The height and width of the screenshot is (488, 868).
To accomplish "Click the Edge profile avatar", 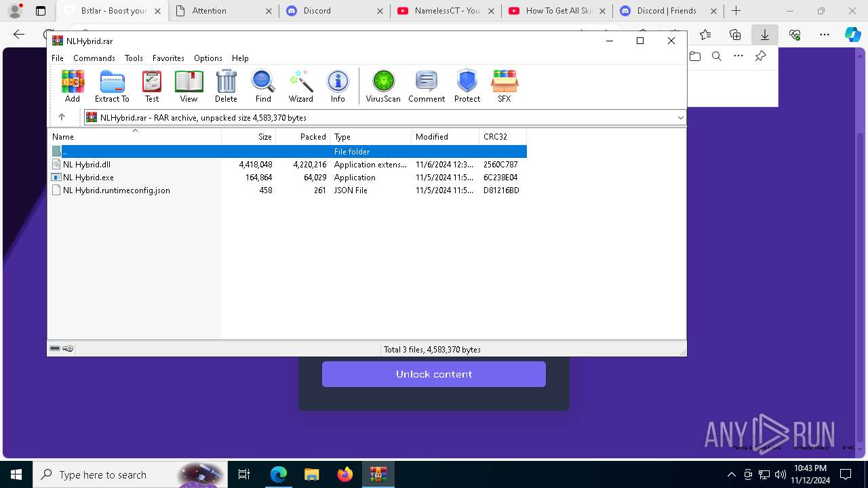I will click(15, 11).
